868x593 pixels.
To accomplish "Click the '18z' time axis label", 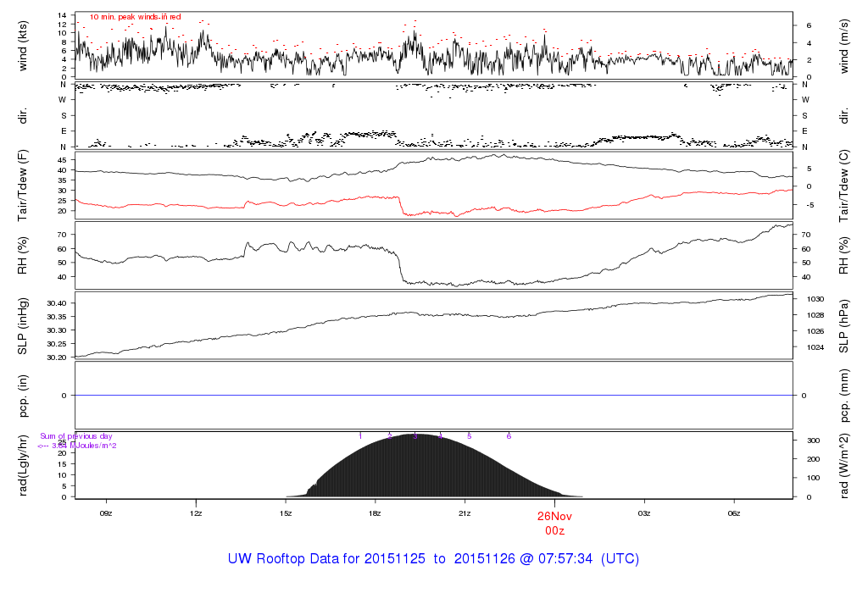I will 375,513.
